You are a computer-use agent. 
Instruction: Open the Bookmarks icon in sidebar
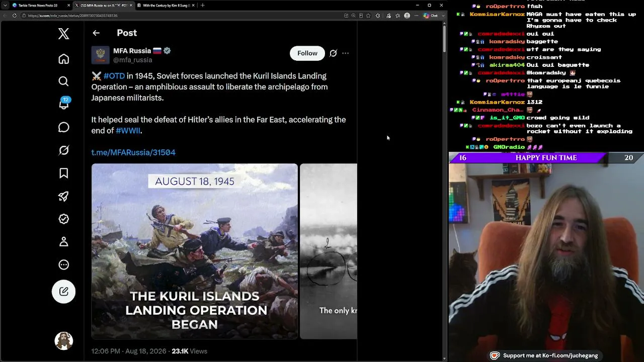pos(63,173)
